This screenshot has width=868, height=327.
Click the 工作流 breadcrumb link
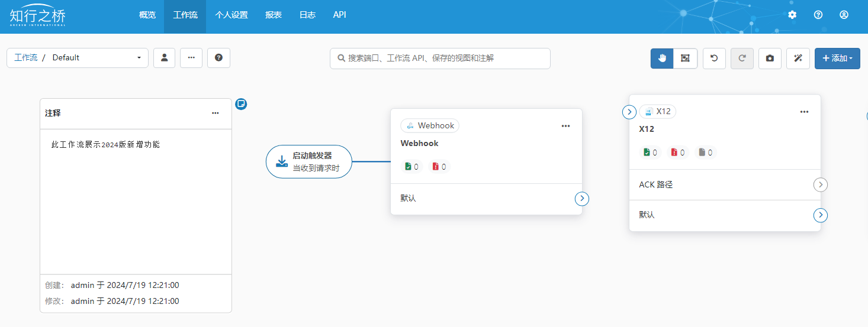point(25,58)
